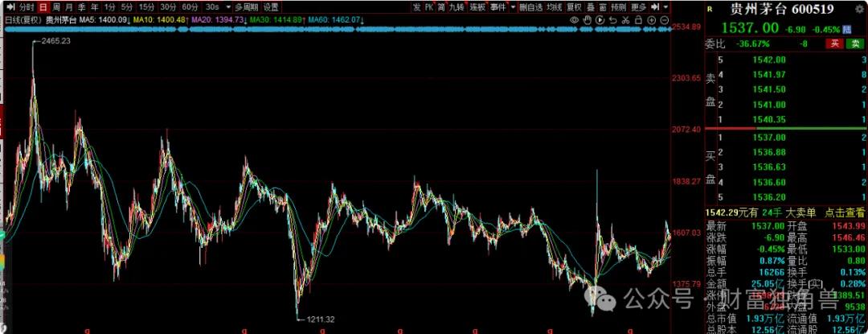Click the 事件 events button
This screenshot has width=868, height=334.
tap(497, 7)
